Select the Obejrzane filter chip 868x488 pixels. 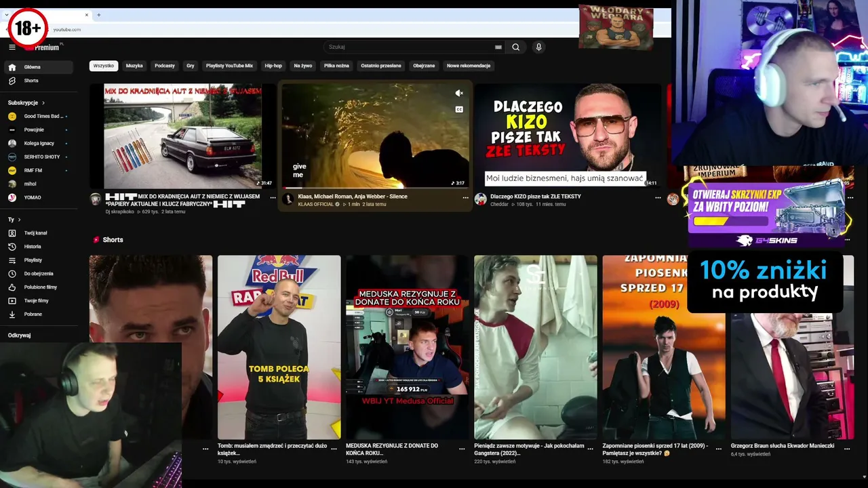(x=424, y=66)
